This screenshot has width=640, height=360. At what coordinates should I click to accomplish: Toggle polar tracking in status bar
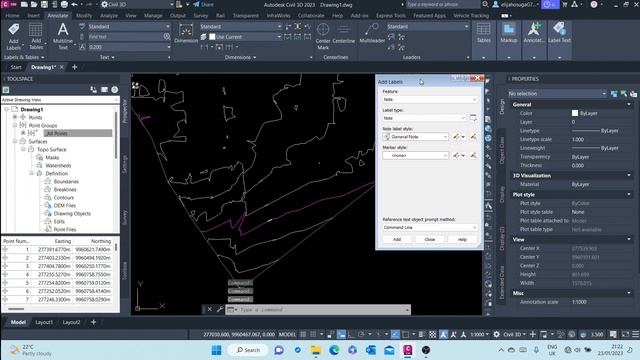point(361,334)
